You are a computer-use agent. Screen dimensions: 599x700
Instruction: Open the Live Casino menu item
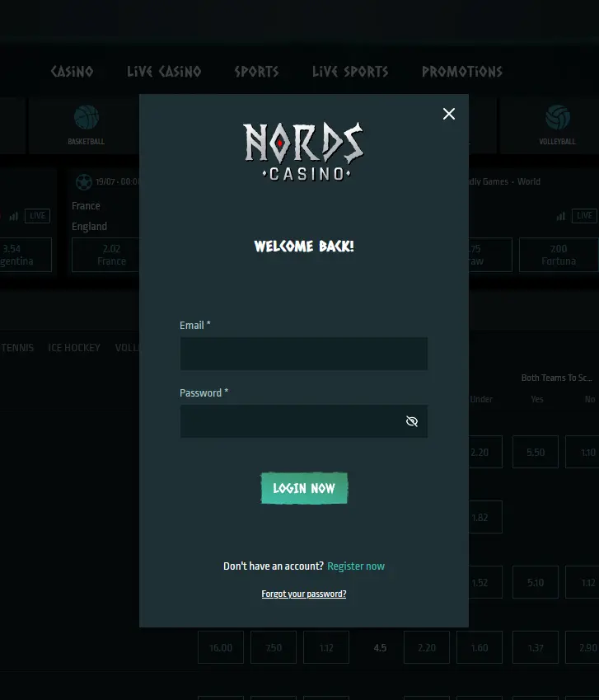tap(164, 72)
